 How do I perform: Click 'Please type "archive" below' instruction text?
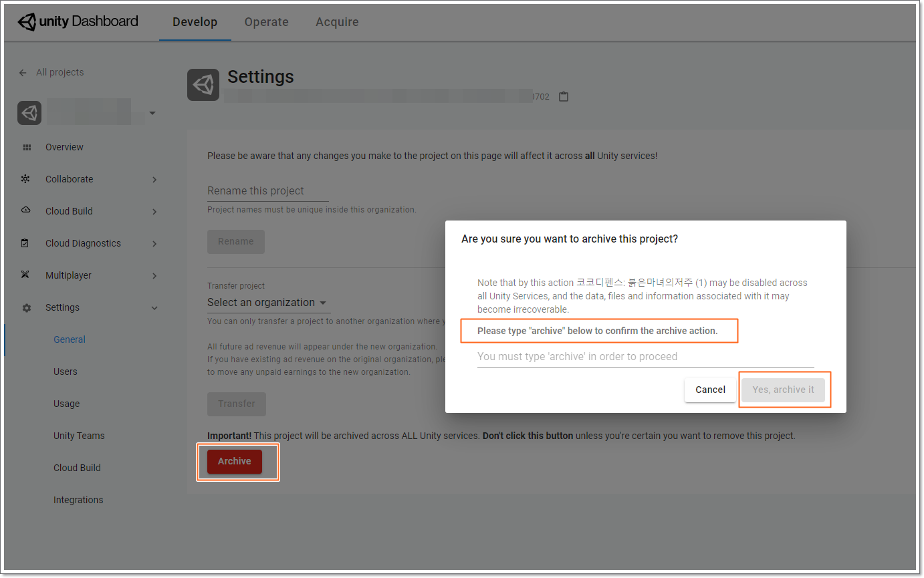point(598,331)
